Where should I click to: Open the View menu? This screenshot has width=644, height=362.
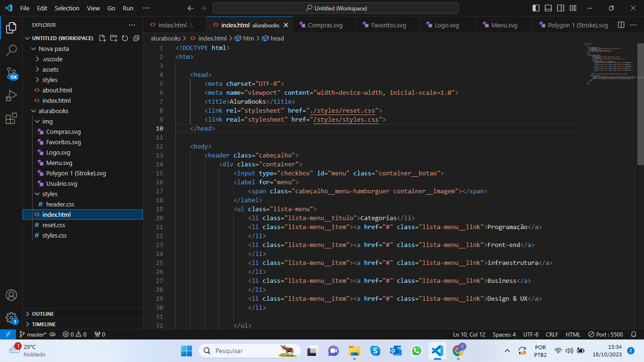tap(93, 8)
